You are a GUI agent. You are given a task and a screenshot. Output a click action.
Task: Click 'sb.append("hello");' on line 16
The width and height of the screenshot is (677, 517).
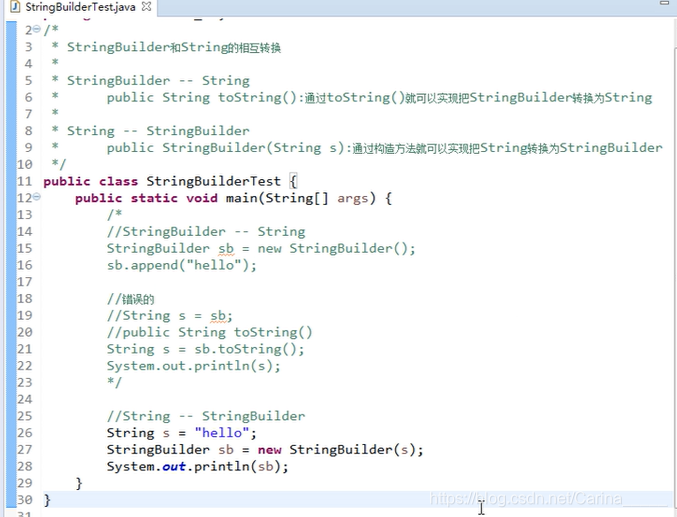tap(182, 265)
